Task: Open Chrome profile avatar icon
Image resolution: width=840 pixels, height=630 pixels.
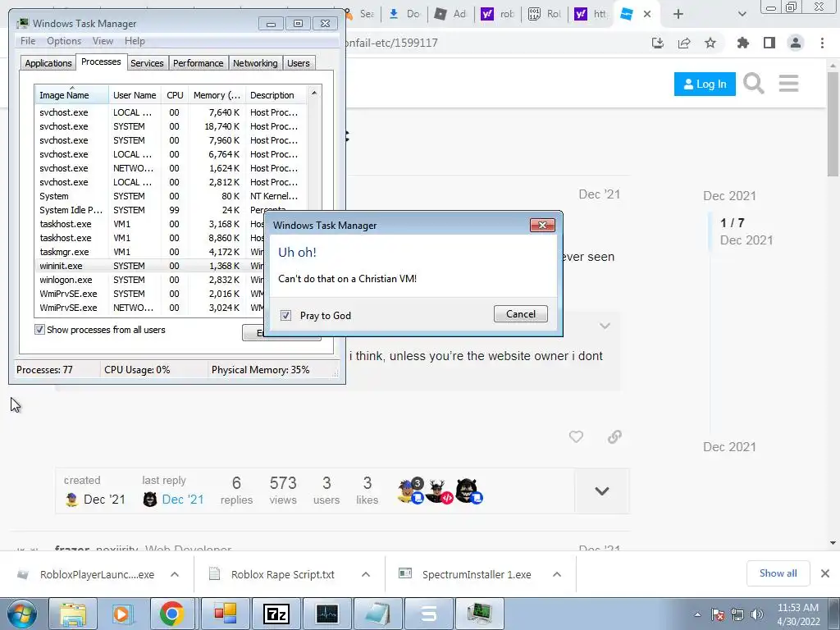Action: tap(796, 43)
